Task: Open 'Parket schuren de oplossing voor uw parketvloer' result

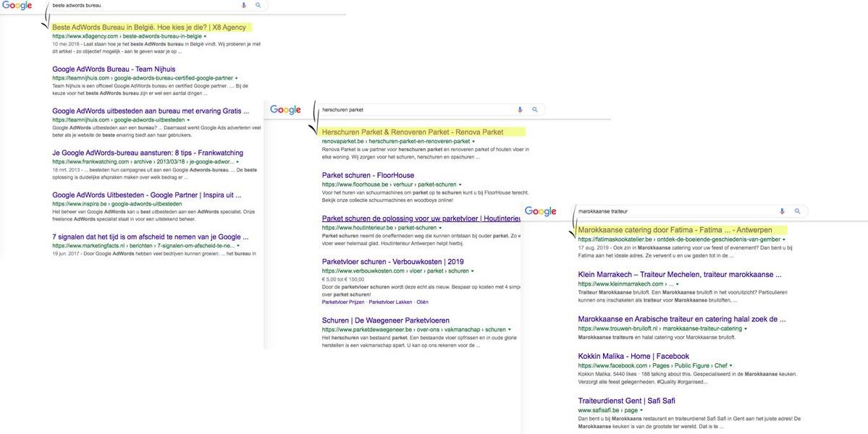Action: [x=421, y=218]
